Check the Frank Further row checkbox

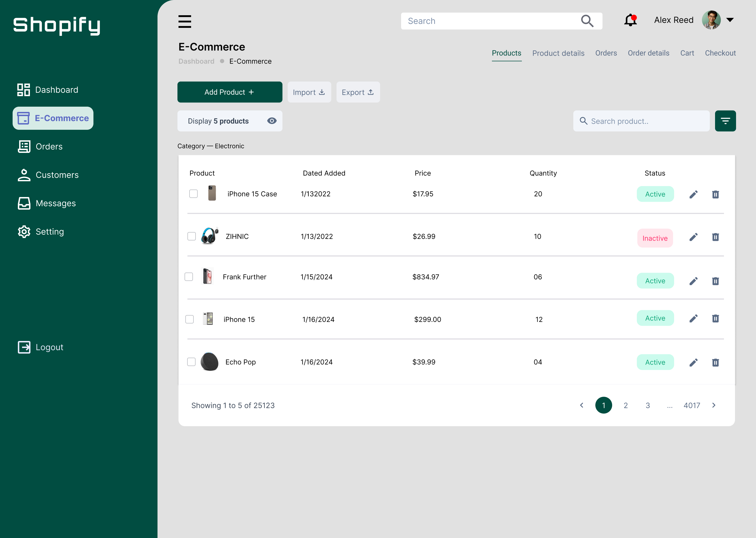[189, 277]
